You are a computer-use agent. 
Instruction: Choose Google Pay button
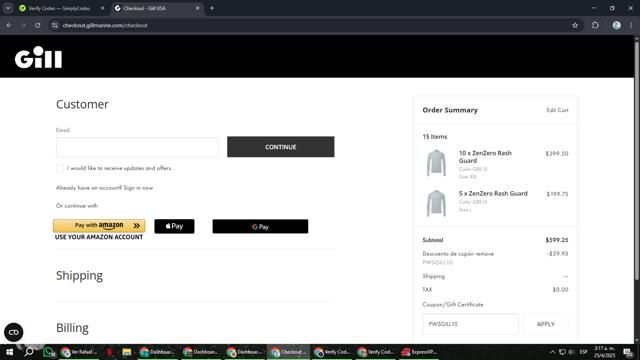click(x=260, y=227)
